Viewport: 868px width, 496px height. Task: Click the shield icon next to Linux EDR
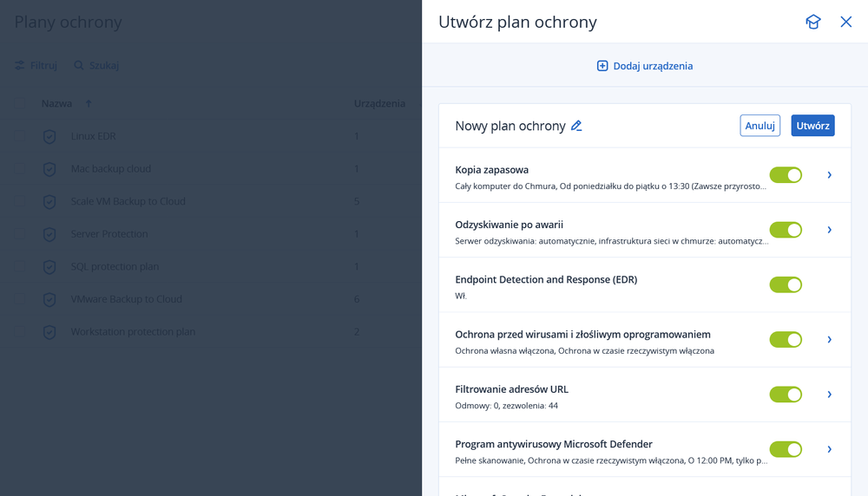(x=50, y=136)
